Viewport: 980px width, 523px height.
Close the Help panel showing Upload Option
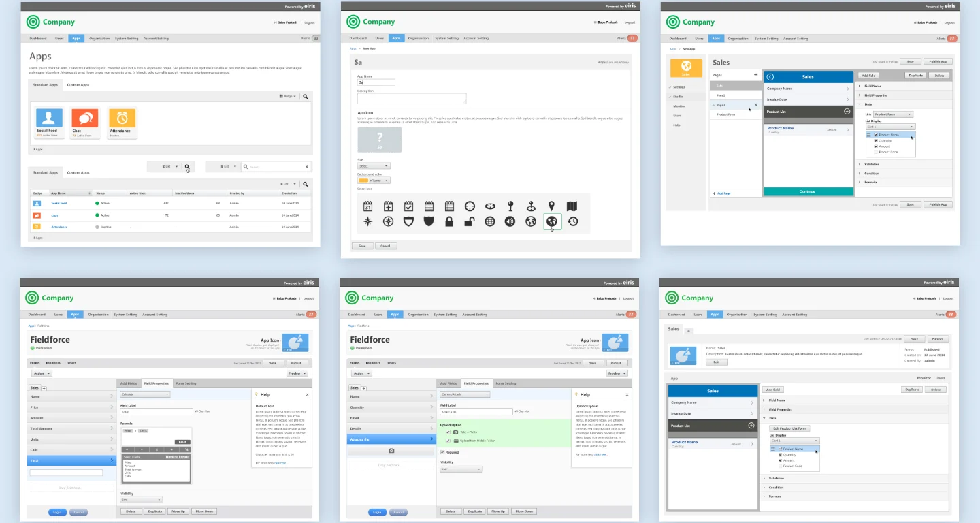[x=627, y=394]
